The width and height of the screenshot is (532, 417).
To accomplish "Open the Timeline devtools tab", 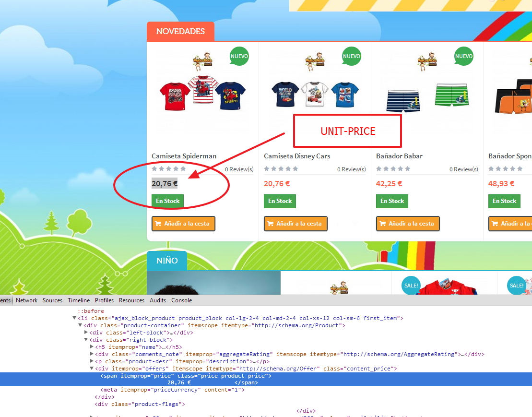I will tap(79, 300).
